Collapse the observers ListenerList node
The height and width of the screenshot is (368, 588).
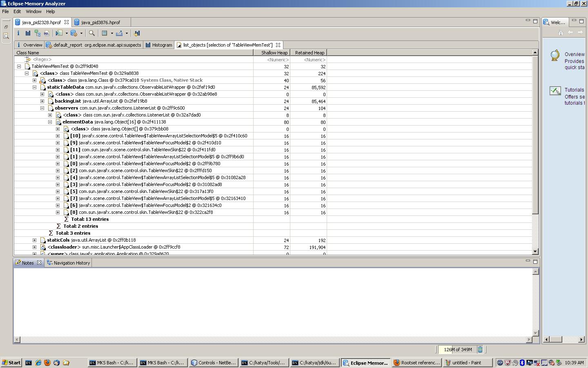[42, 108]
